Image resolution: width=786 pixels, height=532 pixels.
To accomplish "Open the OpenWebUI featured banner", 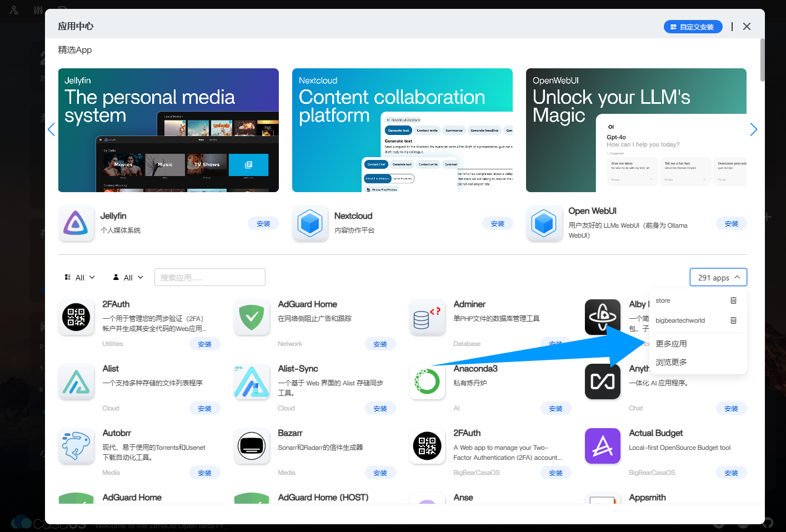I will tap(636, 130).
